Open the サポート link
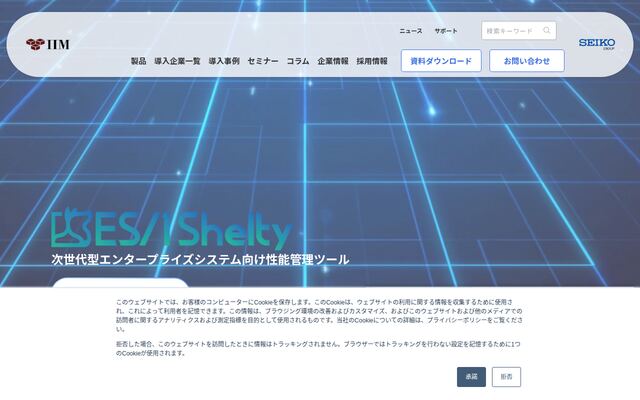The height and width of the screenshot is (400, 640). 446,31
